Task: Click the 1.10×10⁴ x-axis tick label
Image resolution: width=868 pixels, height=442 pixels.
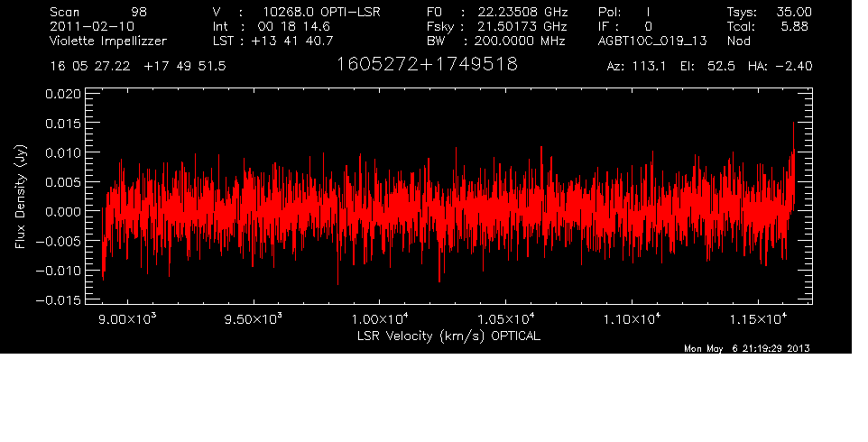Action: (632, 319)
